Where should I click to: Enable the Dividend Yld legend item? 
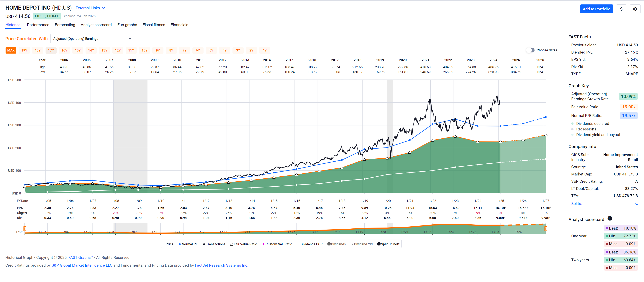pos(362,244)
